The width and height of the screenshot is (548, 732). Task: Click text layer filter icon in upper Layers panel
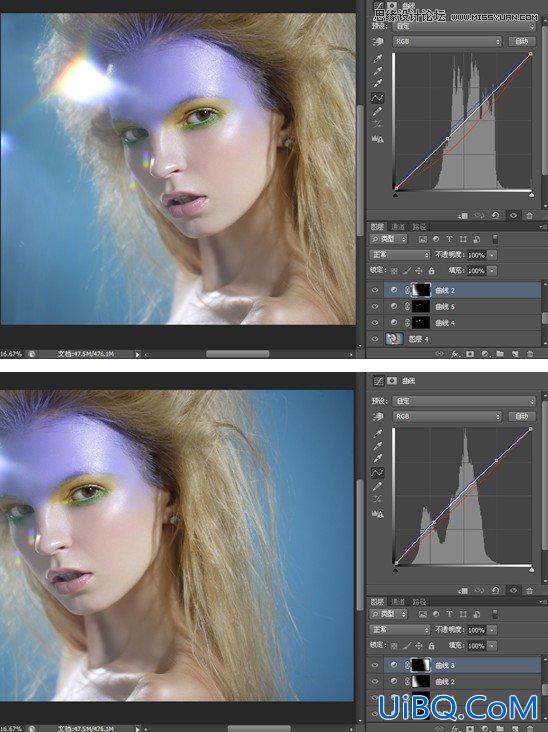coord(450,239)
